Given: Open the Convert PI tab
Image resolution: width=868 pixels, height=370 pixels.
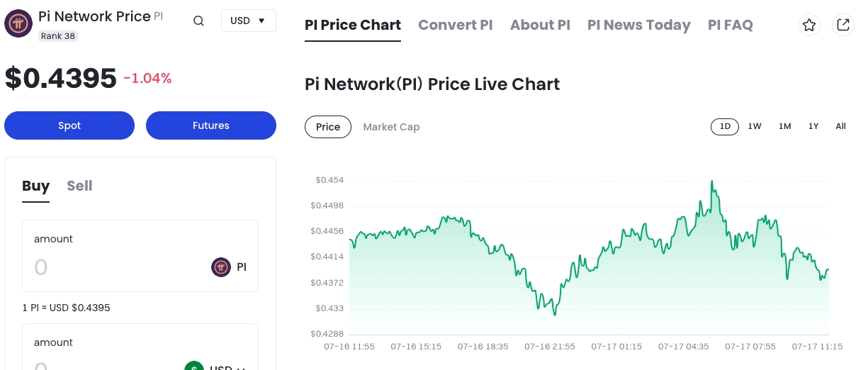Looking at the screenshot, I should 455,26.
